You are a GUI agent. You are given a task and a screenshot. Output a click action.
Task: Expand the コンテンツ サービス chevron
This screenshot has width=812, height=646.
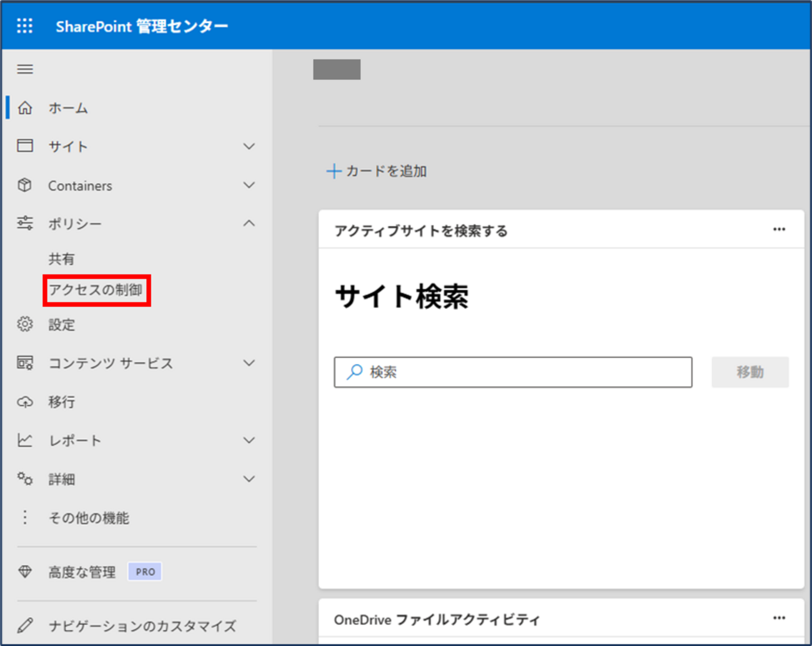249,363
